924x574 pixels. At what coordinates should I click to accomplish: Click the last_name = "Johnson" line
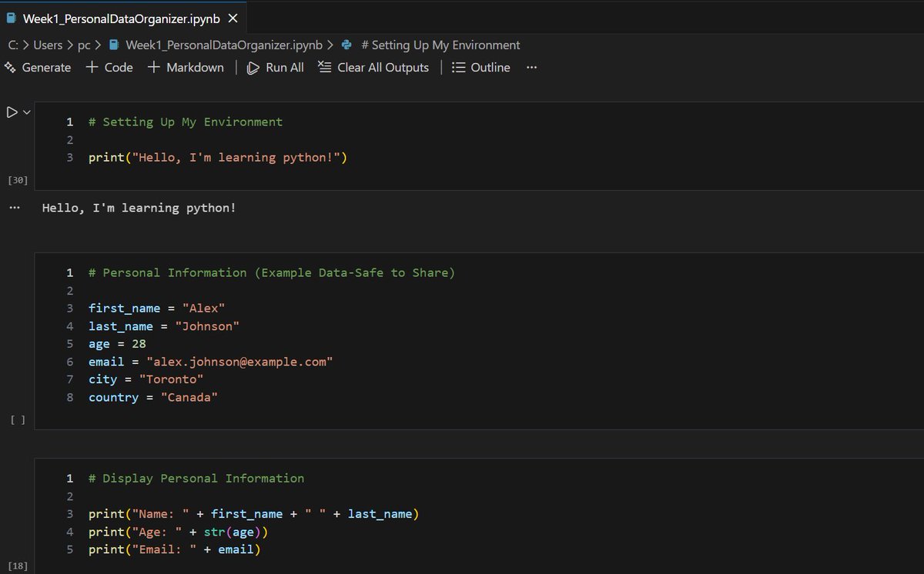click(x=164, y=325)
